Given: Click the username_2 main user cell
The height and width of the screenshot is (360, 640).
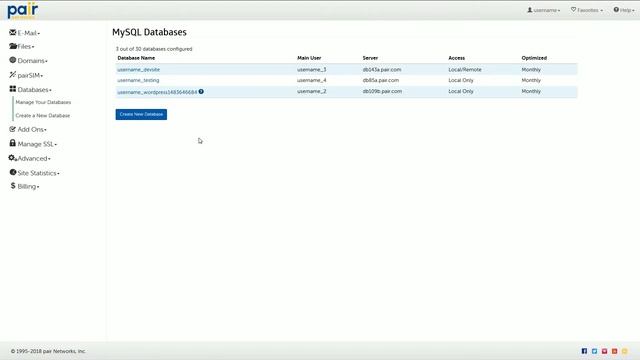Looking at the screenshot, I should tap(311, 91).
